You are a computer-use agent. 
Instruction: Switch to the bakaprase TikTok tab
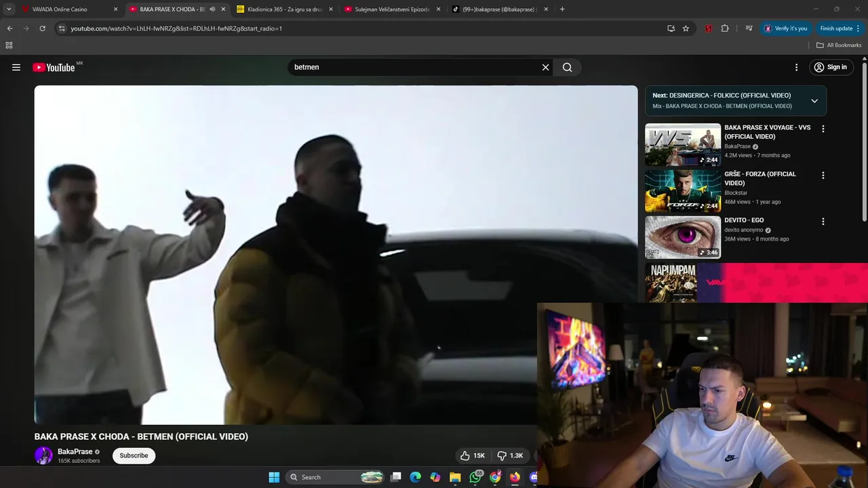click(x=500, y=9)
